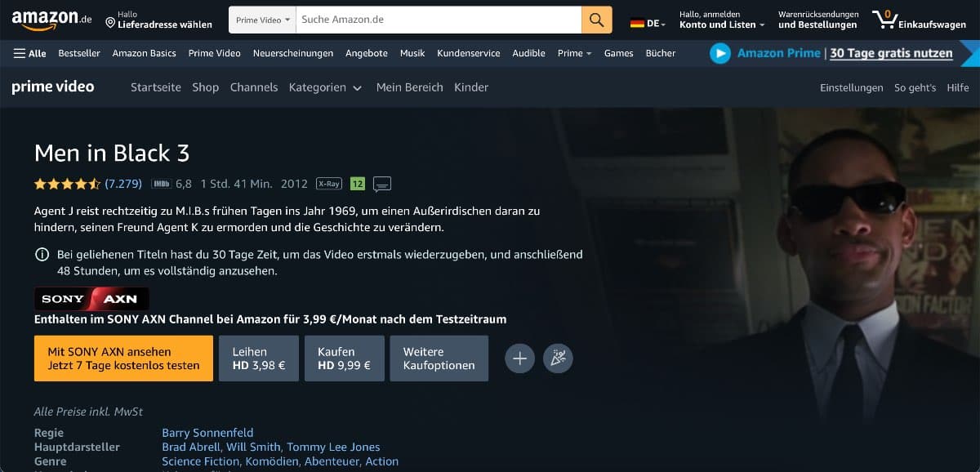The height and width of the screenshot is (472, 980).
Task: Open the Shop tab
Action: point(206,87)
